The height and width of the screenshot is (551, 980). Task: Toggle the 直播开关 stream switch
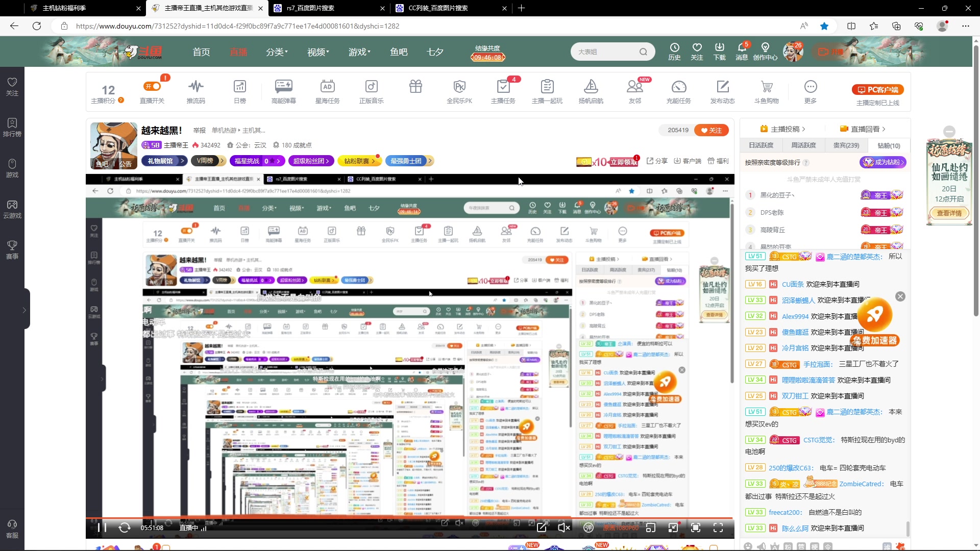(x=152, y=86)
